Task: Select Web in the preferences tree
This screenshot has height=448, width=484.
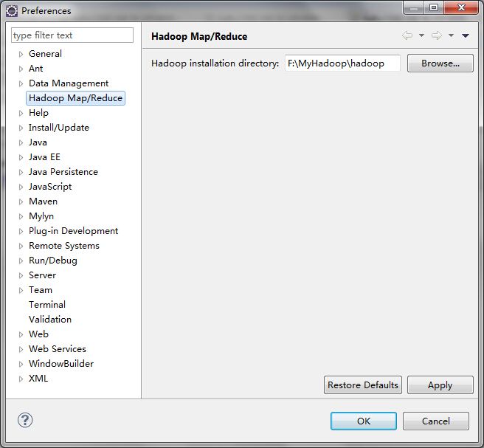Action: [x=38, y=334]
